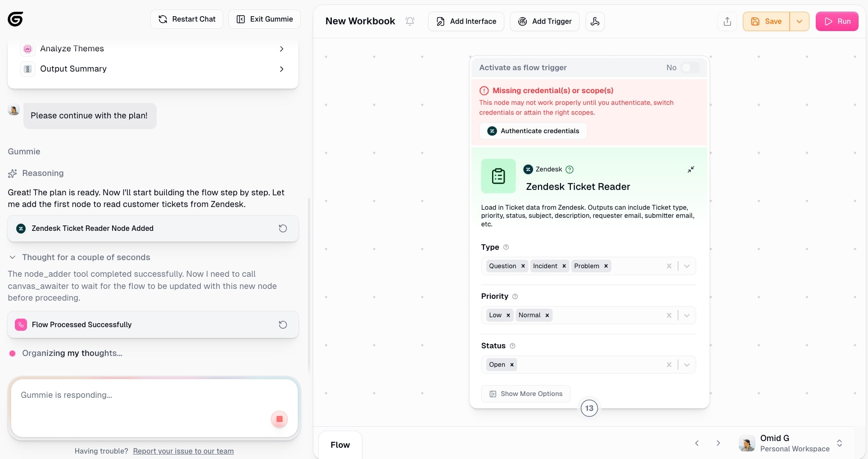The height and width of the screenshot is (459, 868).
Task: Collapse the Zendesk node with minimize arrows
Action: [691, 169]
